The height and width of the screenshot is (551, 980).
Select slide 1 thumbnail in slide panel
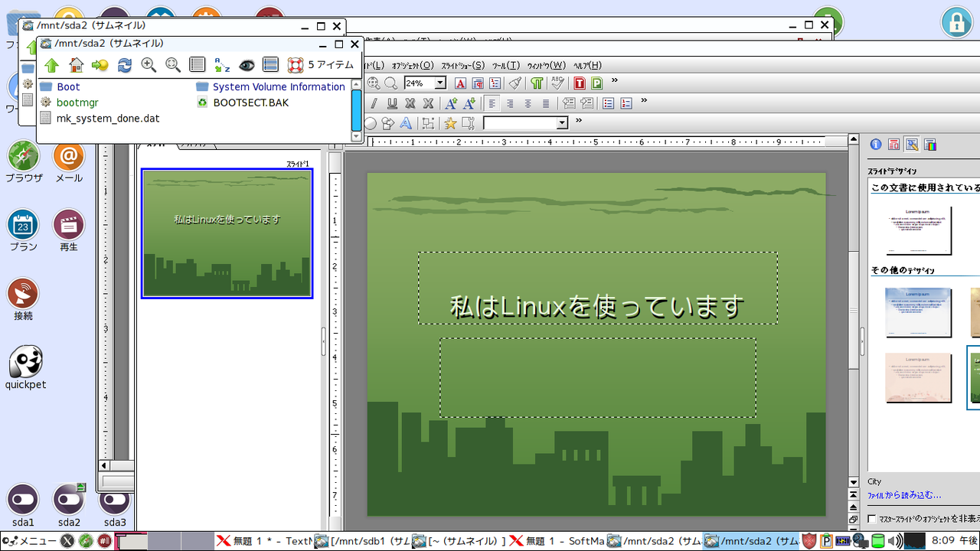227,233
